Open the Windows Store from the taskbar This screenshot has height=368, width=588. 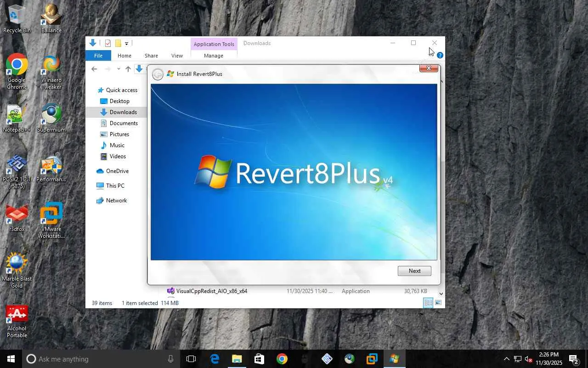point(259,359)
